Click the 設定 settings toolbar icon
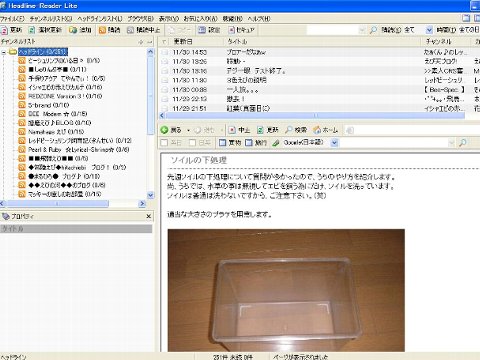480x360 pixels. pos(202,30)
